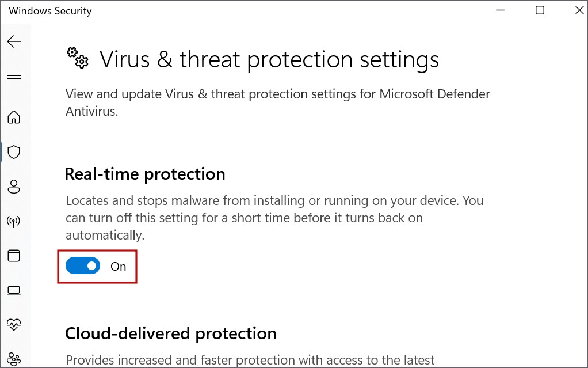Go back using the back arrow
588x368 pixels.
14,41
